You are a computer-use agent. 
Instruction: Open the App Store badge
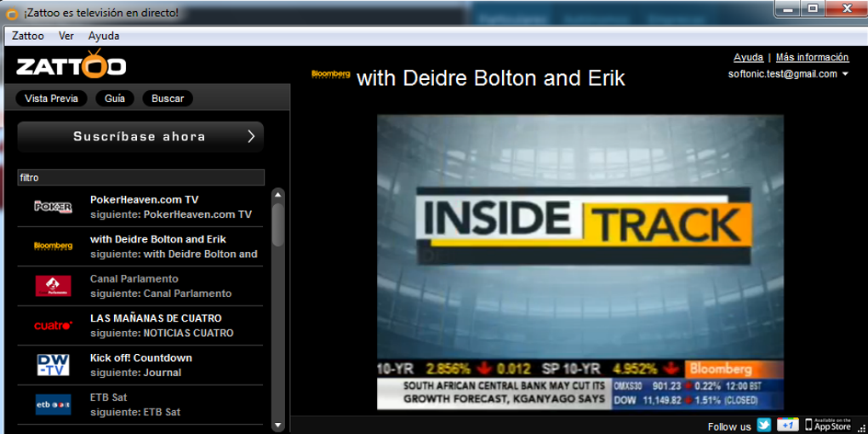828,425
